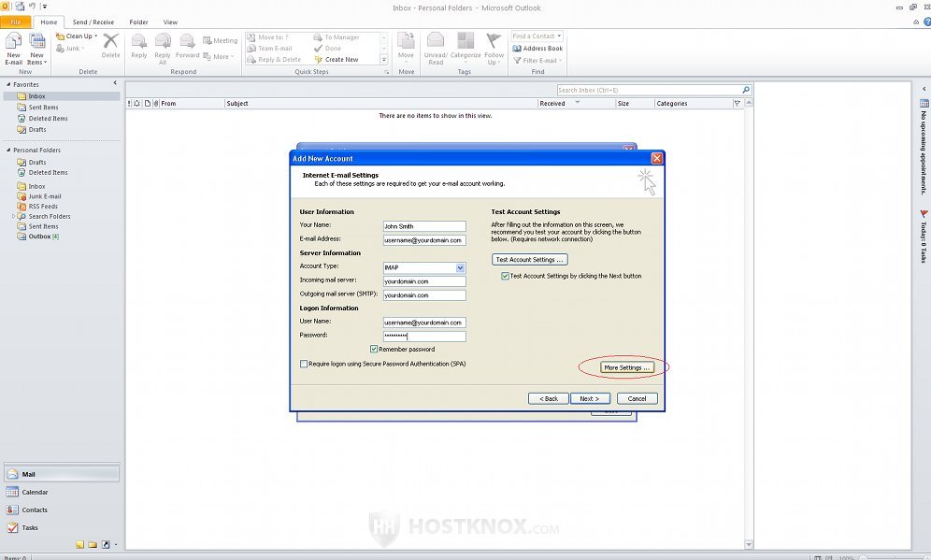The image size is (931, 560).
Task: Minimize the navigation pane using the arrow
Action: coord(115,83)
